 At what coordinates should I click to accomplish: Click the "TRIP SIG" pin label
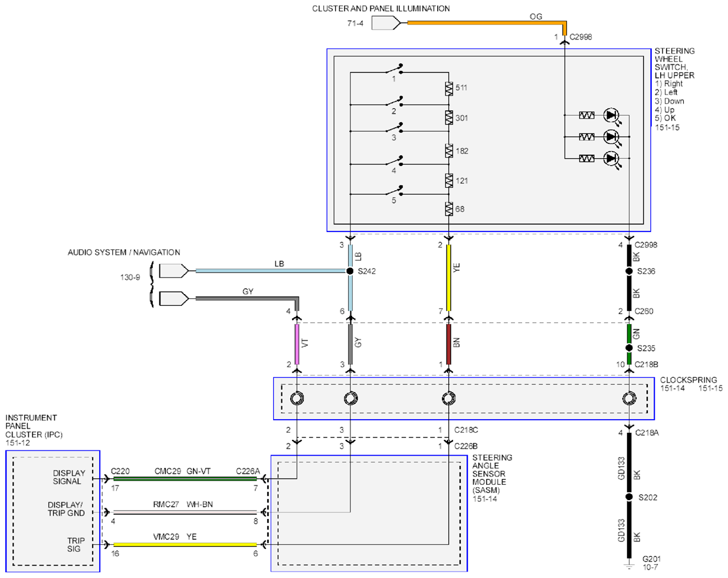76,544
